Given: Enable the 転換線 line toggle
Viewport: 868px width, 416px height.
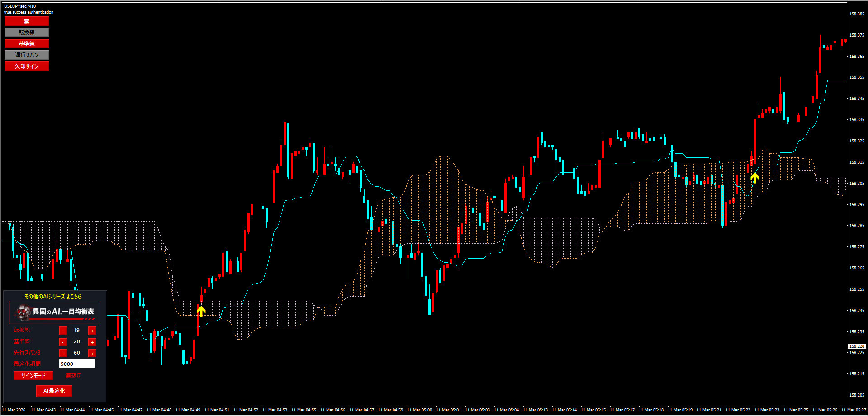Looking at the screenshot, I should pyautogui.click(x=26, y=33).
